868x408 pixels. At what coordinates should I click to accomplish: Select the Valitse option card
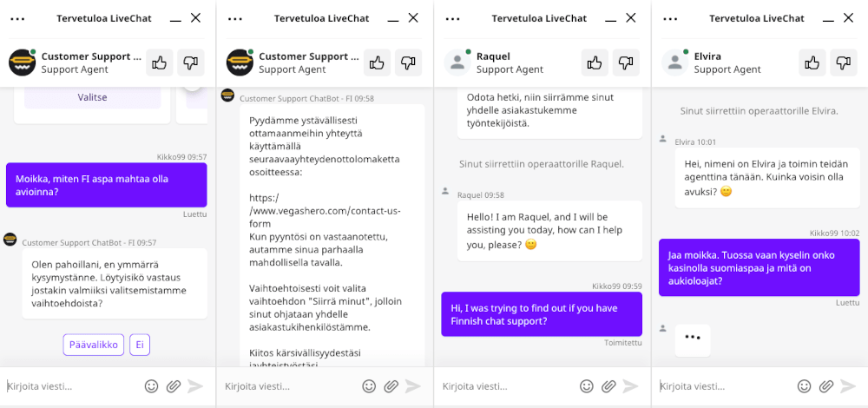[x=93, y=97]
